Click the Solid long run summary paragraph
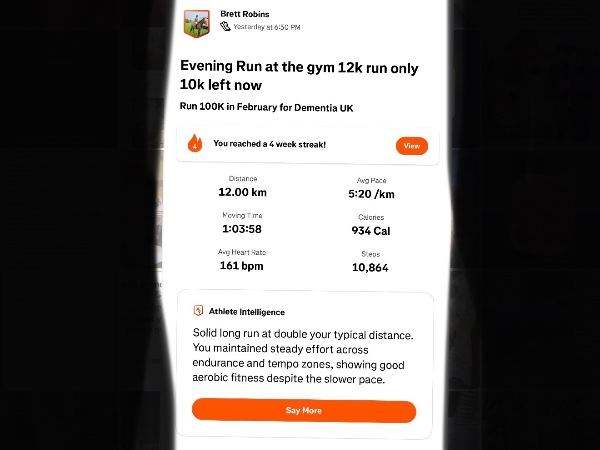Viewport: 600px width, 450px height. click(x=303, y=356)
